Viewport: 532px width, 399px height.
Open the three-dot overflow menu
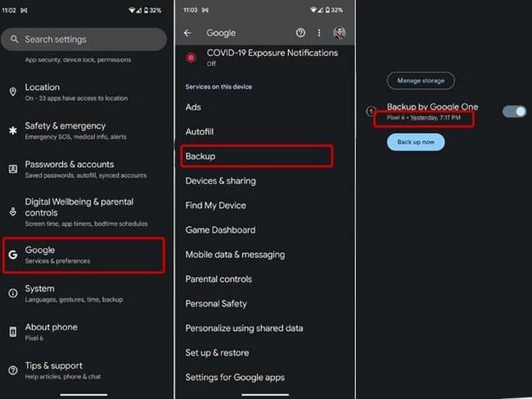click(x=319, y=34)
